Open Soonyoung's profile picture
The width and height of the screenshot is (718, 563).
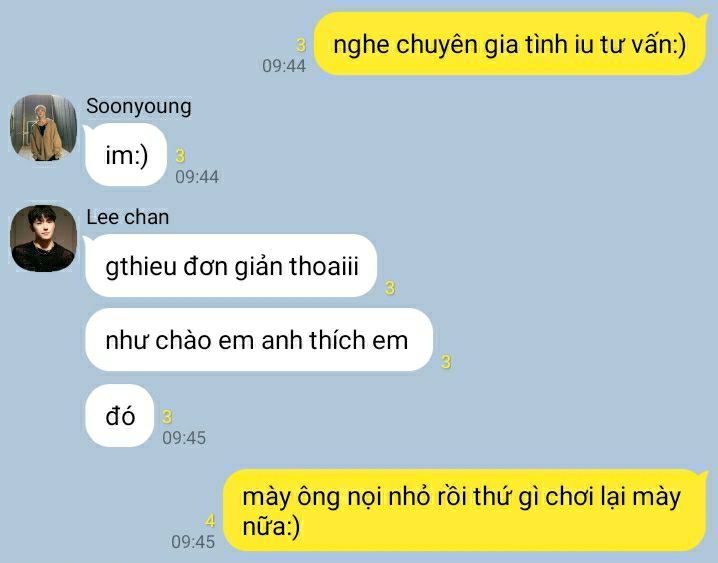(44, 128)
